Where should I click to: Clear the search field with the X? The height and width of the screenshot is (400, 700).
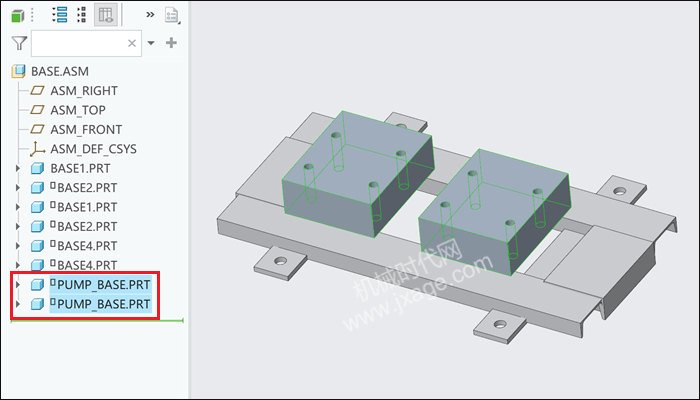click(132, 43)
